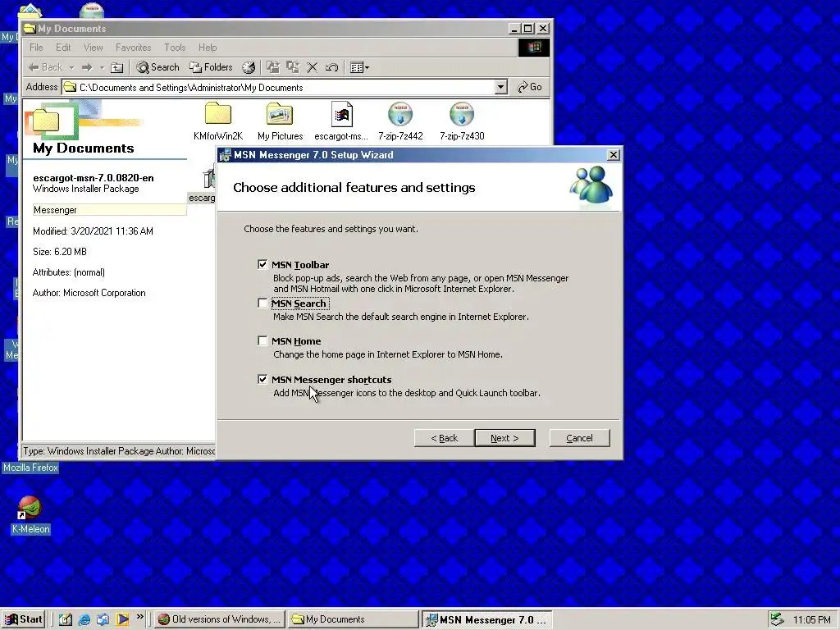The image size is (840, 630).
Task: Click the Start button
Action: click(23, 619)
